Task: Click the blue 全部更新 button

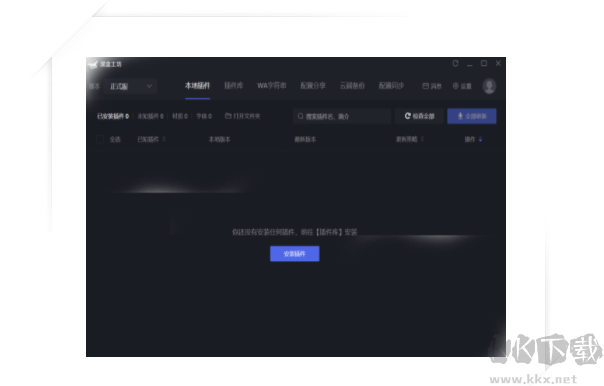Action: point(472,116)
